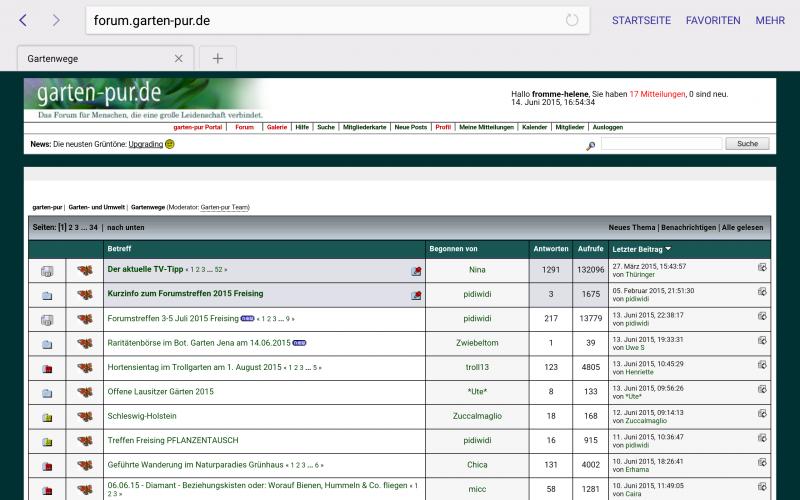The image size is (800, 500).
Task: Select Mitgliederkarte in the forum navigation
Action: pos(364,128)
